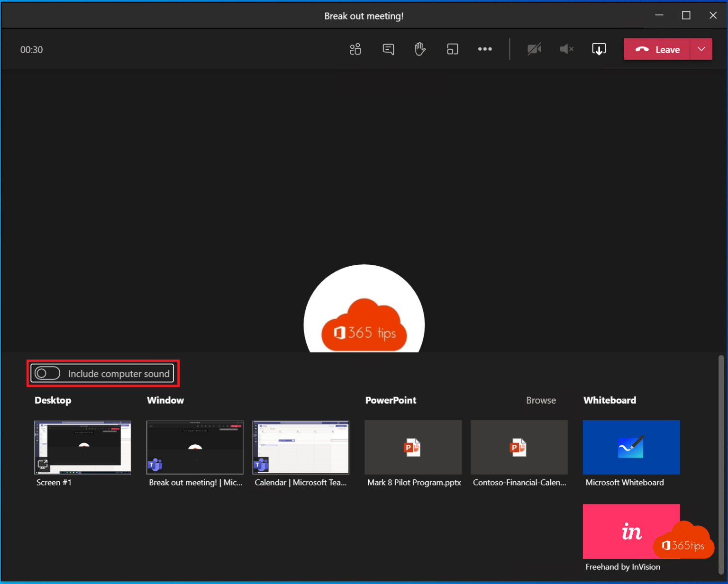Present the Contoso-Financial-Calen presentation
The width and height of the screenshot is (728, 584).
coord(519,447)
